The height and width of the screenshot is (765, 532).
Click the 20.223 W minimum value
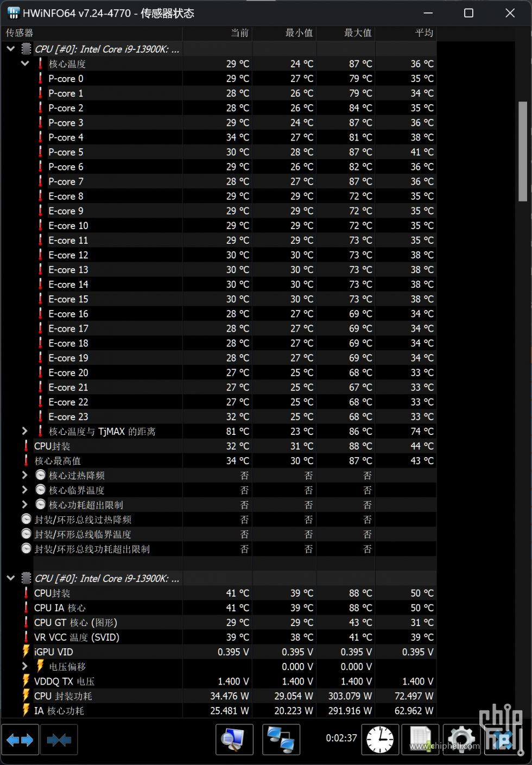click(294, 710)
